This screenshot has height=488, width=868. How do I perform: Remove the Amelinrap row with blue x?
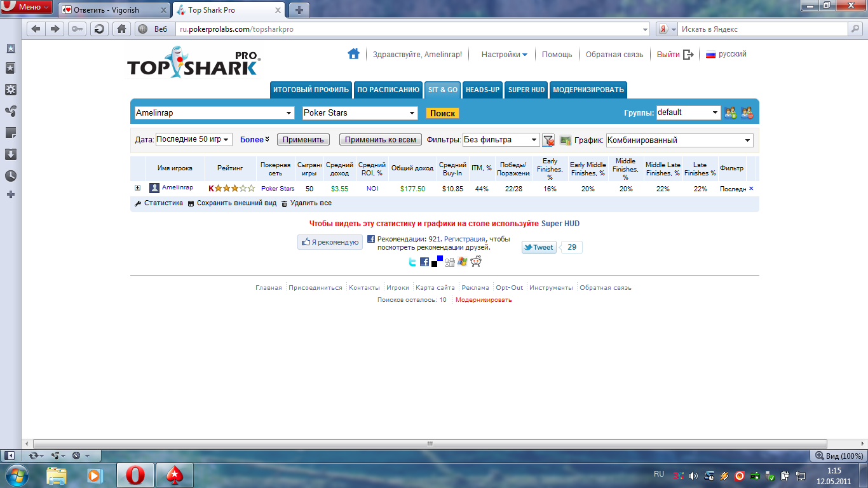tap(751, 188)
